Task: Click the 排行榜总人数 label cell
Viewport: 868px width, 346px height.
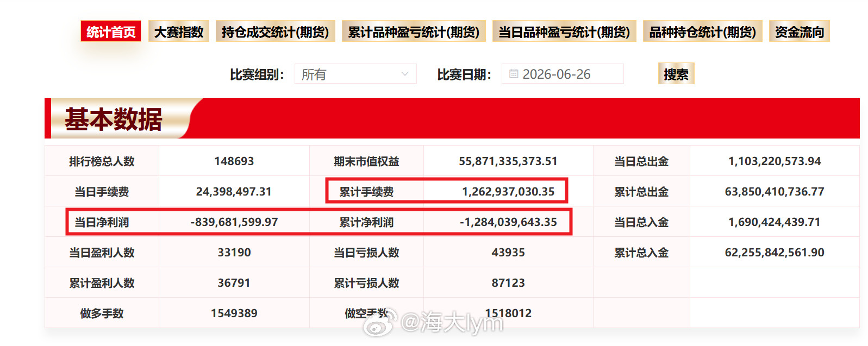Action: coord(102,161)
